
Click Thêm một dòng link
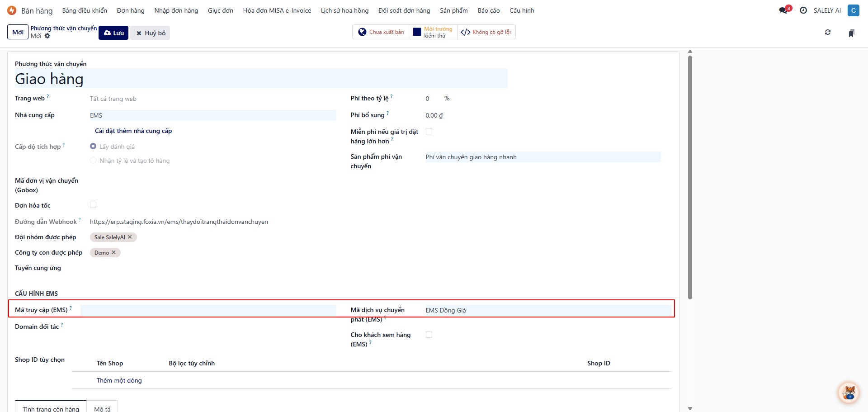[119, 380]
